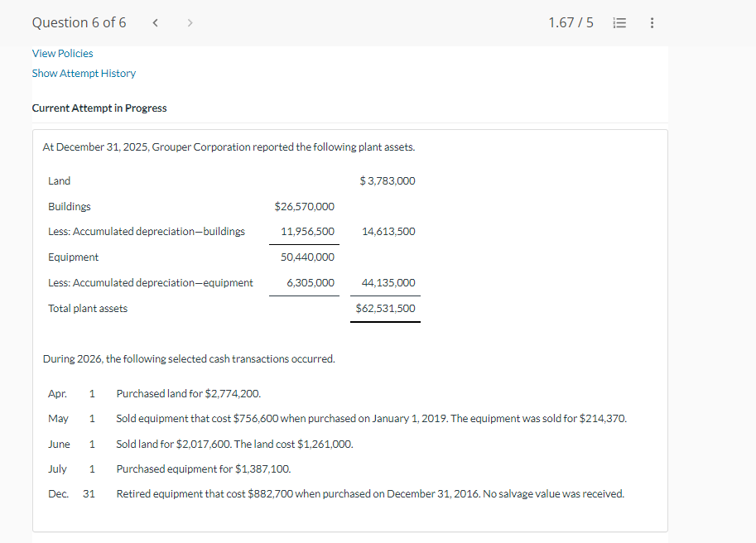
Task: Open the question list icon
Action: (x=619, y=22)
